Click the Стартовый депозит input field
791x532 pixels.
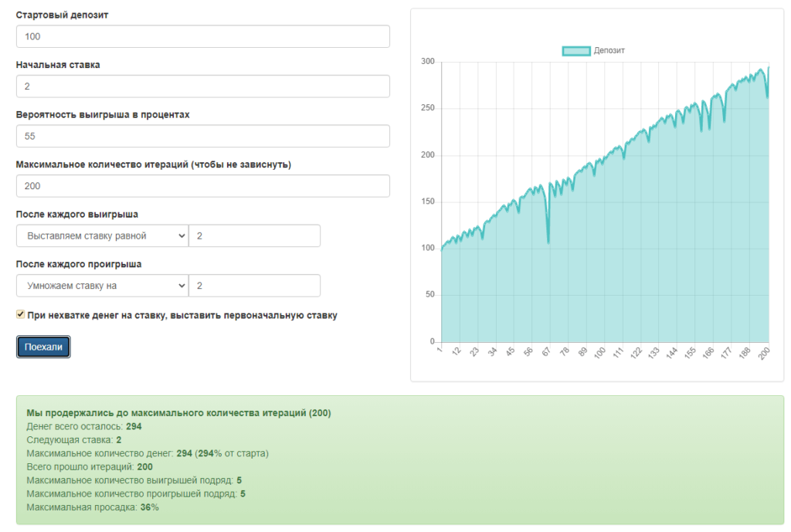click(x=202, y=36)
